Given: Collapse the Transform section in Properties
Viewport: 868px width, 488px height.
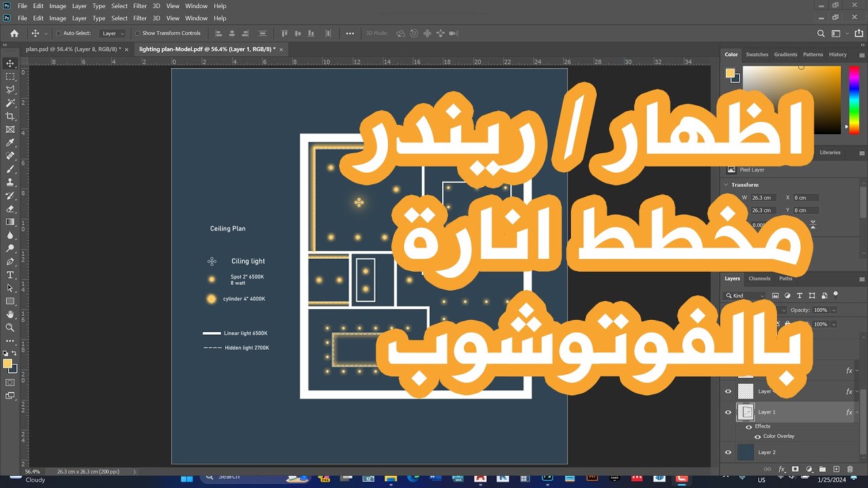Looking at the screenshot, I should coord(726,184).
